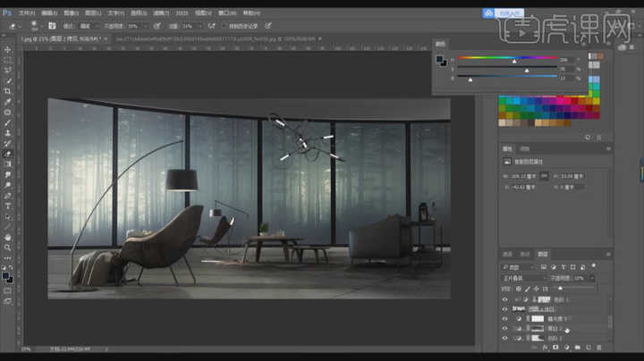Open the eraser opacity slider arrow

(146, 26)
